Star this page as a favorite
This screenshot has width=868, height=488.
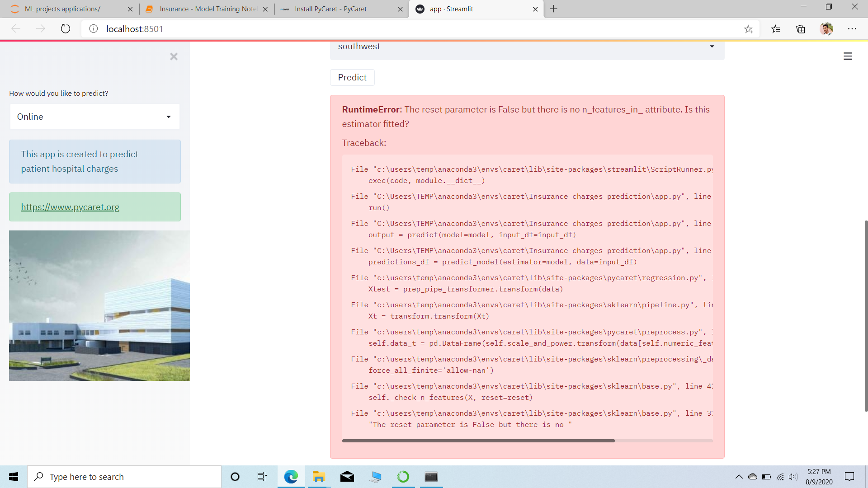(x=749, y=29)
